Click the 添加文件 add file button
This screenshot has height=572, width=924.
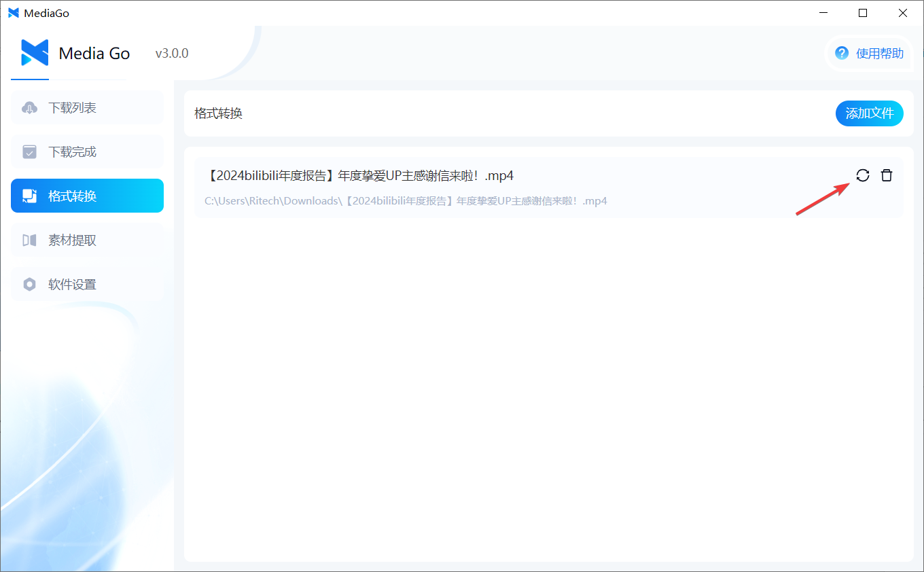pyautogui.click(x=869, y=113)
